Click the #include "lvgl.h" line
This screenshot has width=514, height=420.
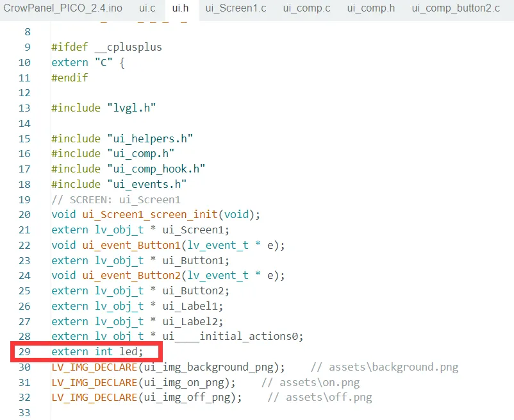click(103, 108)
